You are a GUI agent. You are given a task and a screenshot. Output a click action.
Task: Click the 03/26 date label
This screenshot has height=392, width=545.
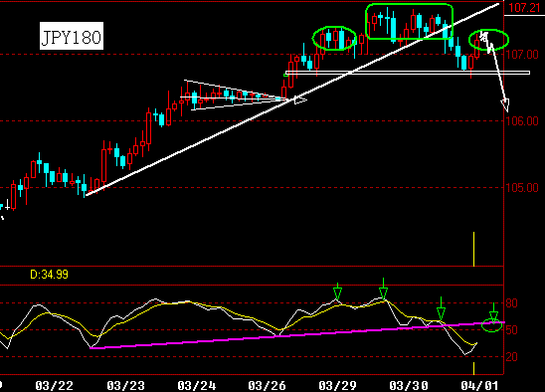pyautogui.click(x=267, y=386)
